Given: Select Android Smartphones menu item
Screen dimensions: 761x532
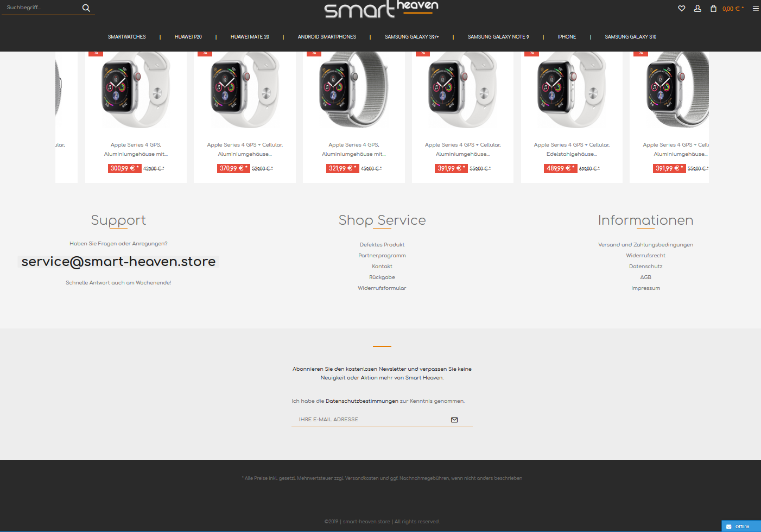Looking at the screenshot, I should click(327, 37).
